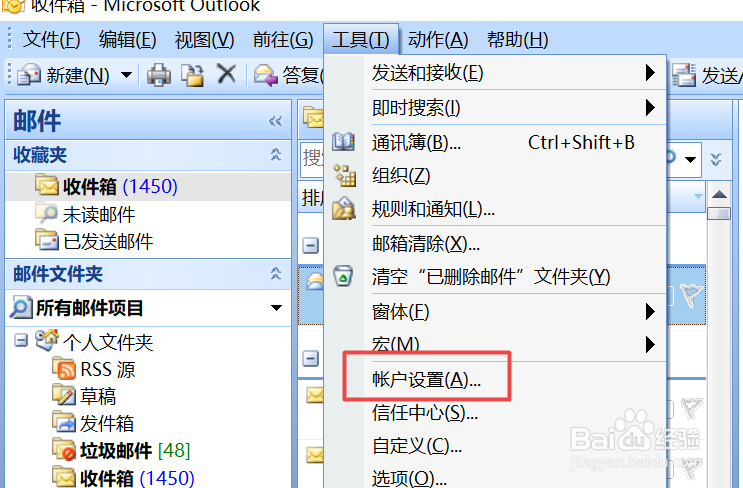Viewport: 743px width, 488px height.
Task: Close the open 工具(T) menu
Action: (x=361, y=39)
